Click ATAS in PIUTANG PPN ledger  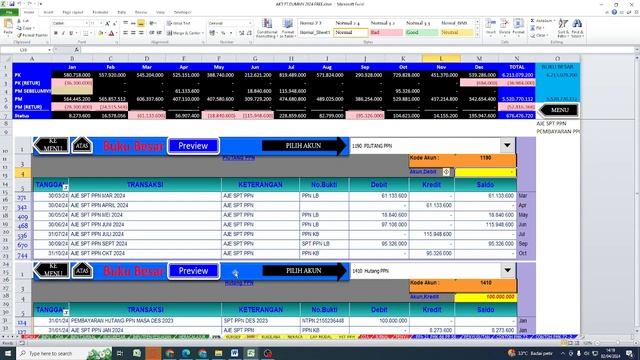point(82,145)
